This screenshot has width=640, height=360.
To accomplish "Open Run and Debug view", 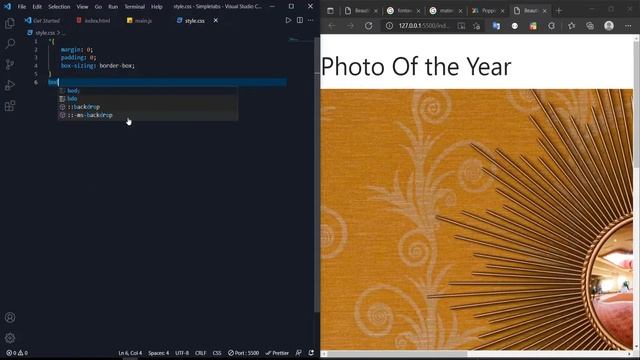I will click(x=10, y=85).
